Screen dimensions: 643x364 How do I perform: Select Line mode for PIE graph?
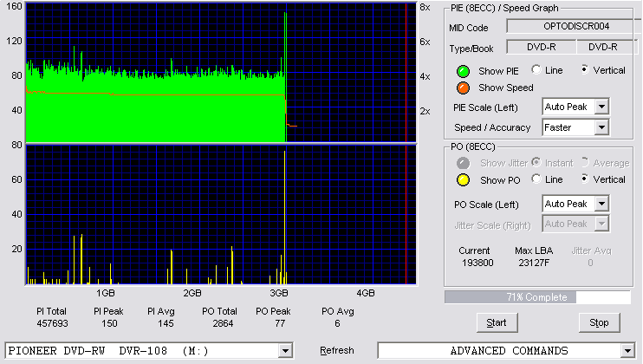point(536,69)
